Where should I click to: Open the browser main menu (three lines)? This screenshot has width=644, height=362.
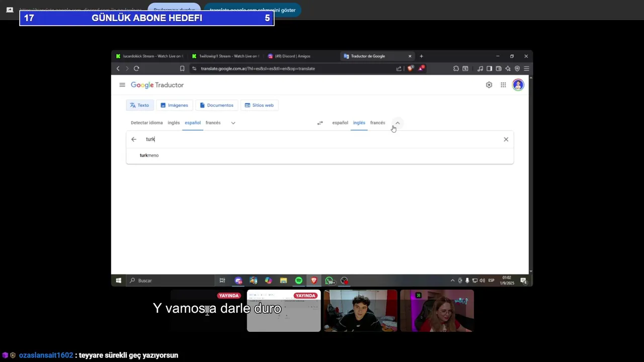[526, 68]
